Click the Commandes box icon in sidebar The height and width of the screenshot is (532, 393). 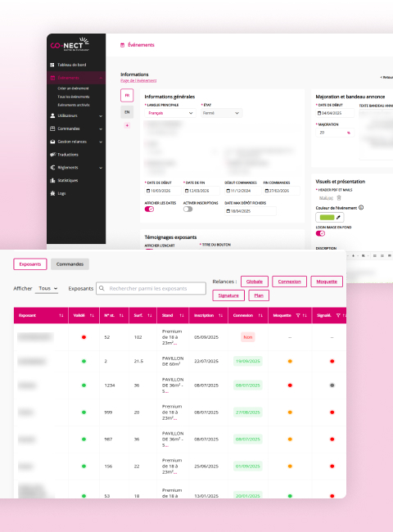tap(52, 128)
